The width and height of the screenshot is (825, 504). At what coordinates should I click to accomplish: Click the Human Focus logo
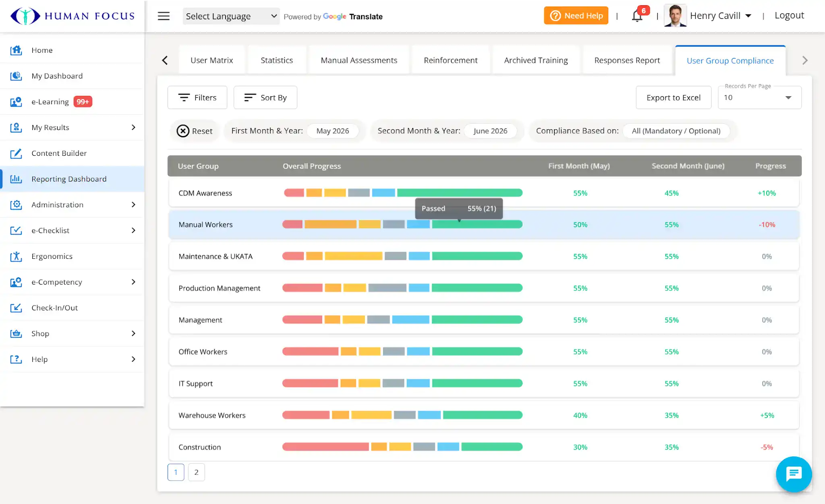click(x=73, y=16)
